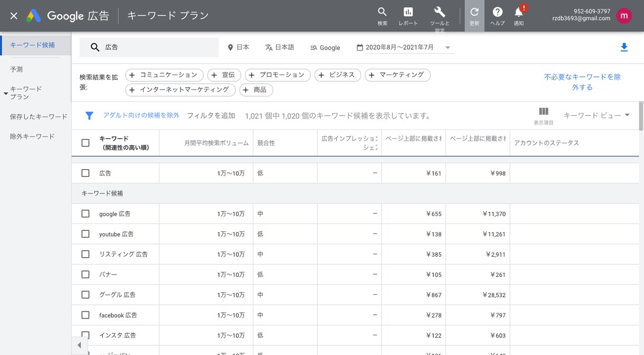Add the 商品 expansion chip
Viewport: 644px width, 355px height.
(256, 90)
